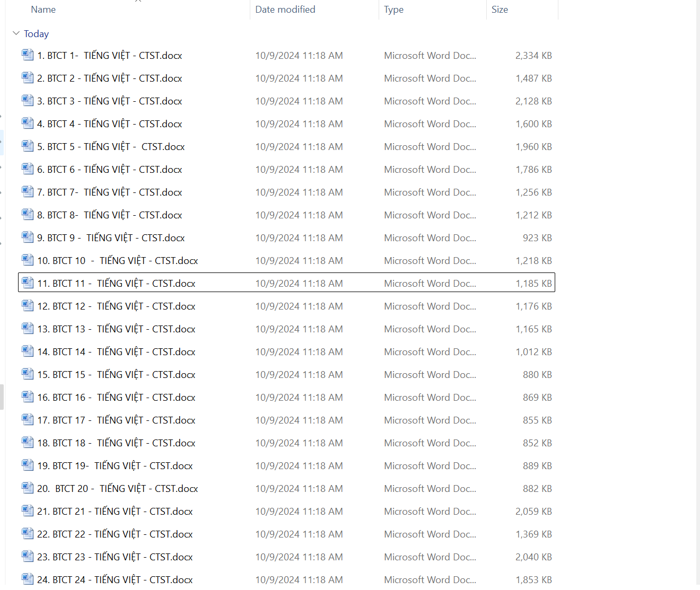This screenshot has width=700, height=590.
Task: Click Word icon of 23. BTCT 23 file
Action: [x=28, y=556]
